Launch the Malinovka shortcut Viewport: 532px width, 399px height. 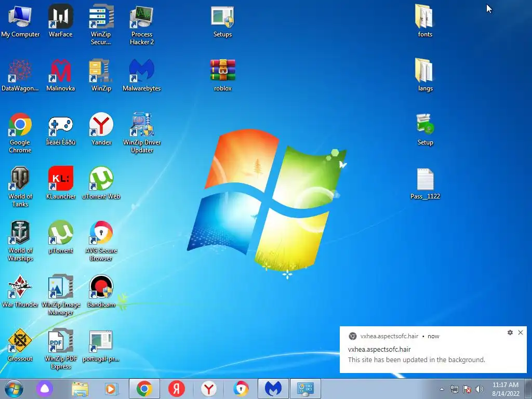click(x=60, y=75)
